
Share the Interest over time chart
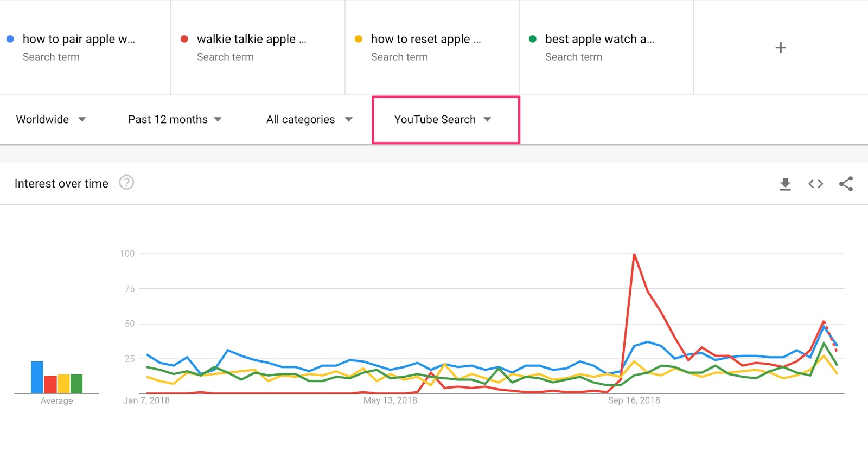tap(846, 184)
